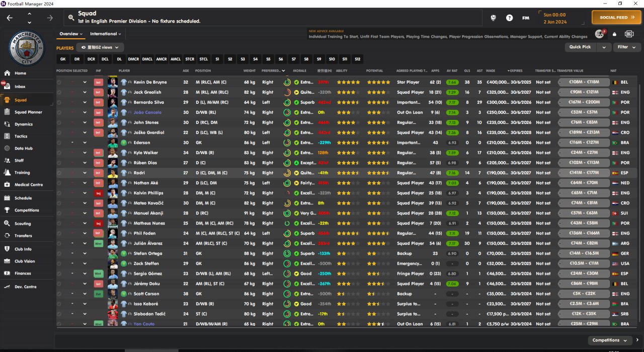
Task: Open the arrow beside Quick Pick
Action: click(604, 47)
